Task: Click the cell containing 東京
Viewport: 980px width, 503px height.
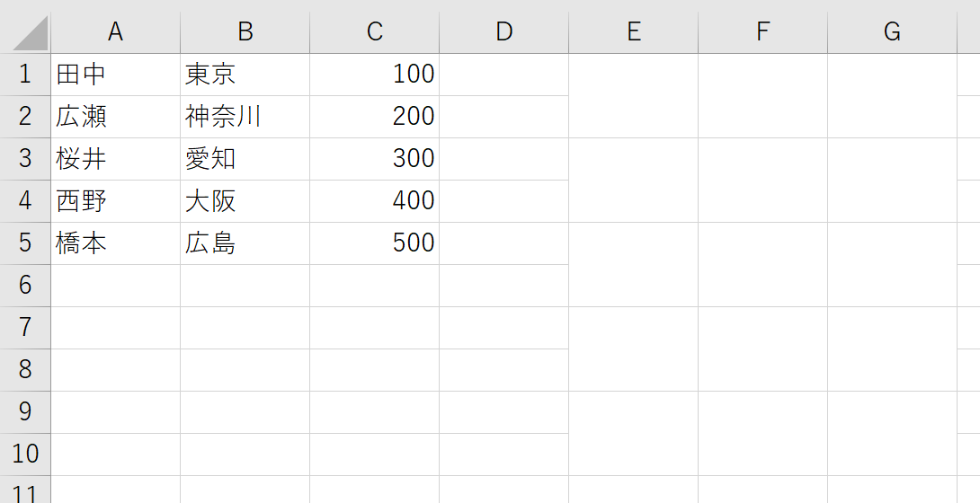Action: pyautogui.click(x=245, y=75)
